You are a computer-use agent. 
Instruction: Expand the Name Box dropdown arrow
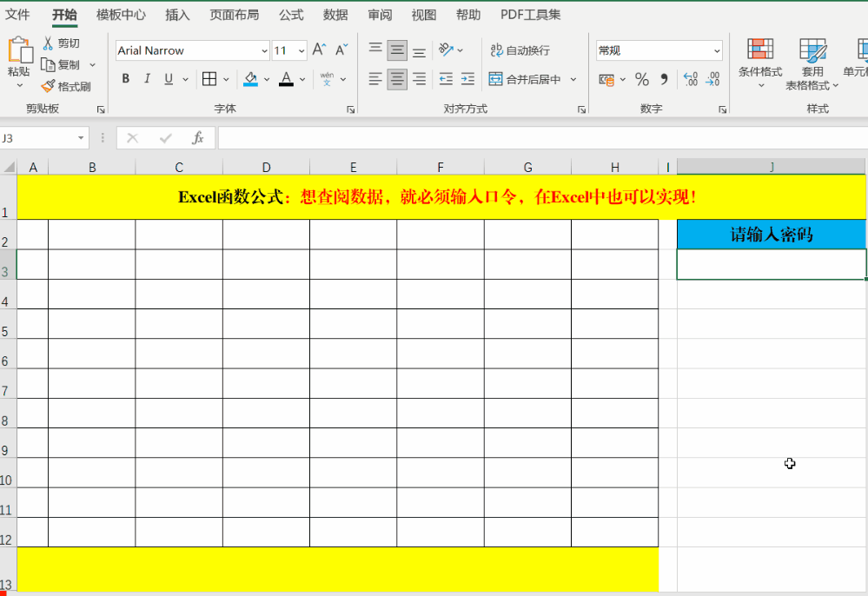click(x=81, y=138)
